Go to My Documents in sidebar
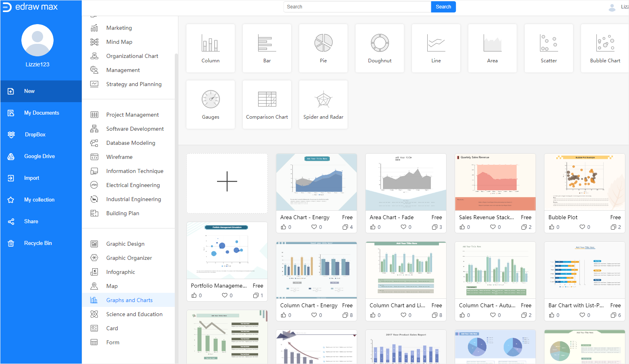Image resolution: width=629 pixels, height=364 pixels. click(41, 113)
